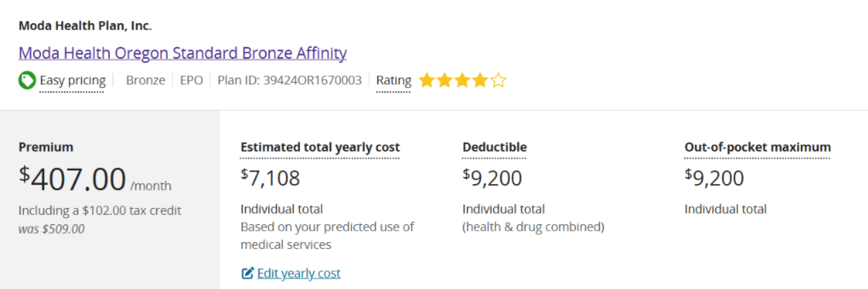Screen dimensions: 868x289
Task: Open Estimated total yearly cost definition
Action: [320, 147]
